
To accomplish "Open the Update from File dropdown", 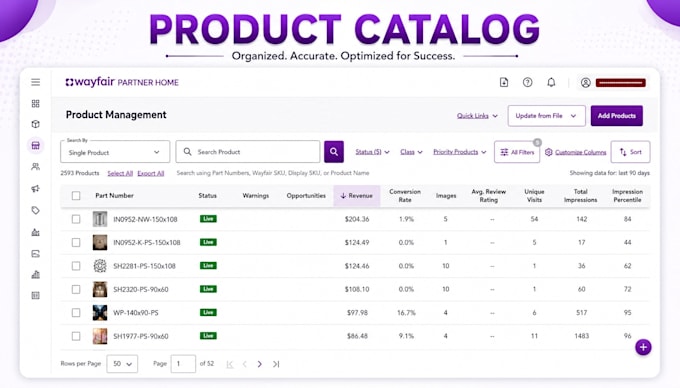I will click(546, 116).
